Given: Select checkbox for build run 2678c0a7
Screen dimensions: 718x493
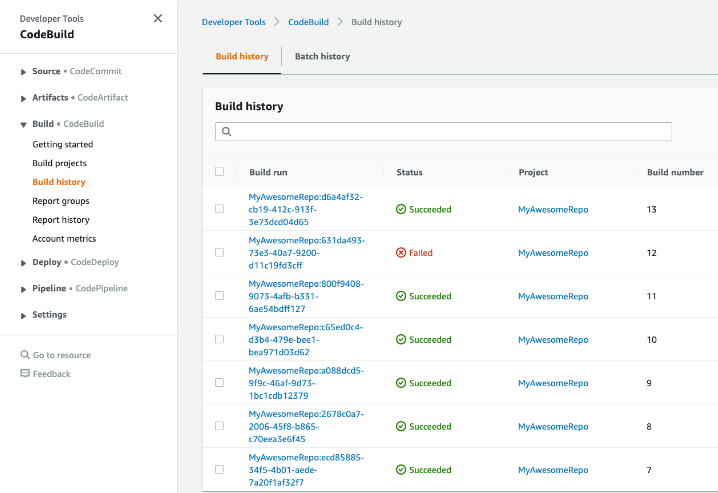Looking at the screenshot, I should (219, 426).
